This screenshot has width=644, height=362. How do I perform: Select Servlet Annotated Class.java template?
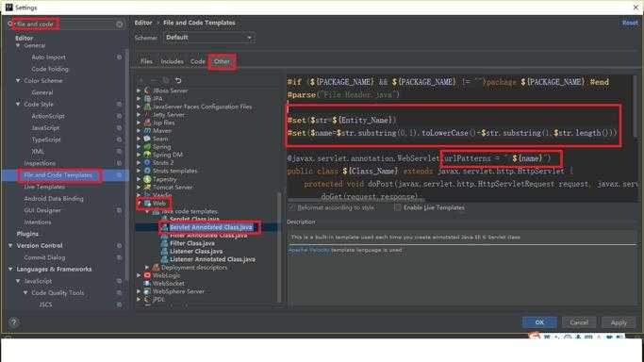pyautogui.click(x=210, y=227)
